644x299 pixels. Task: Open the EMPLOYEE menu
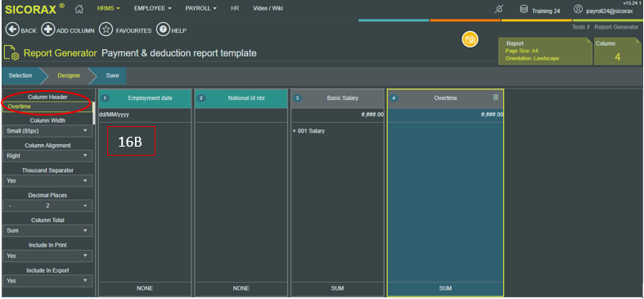(x=153, y=8)
